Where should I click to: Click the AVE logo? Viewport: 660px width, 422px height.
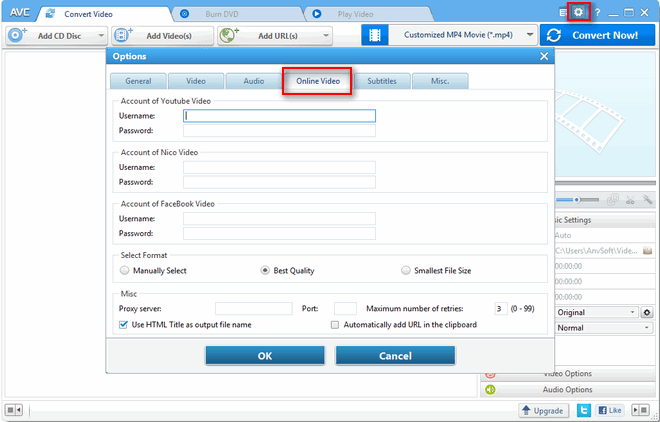pyautogui.click(x=20, y=13)
